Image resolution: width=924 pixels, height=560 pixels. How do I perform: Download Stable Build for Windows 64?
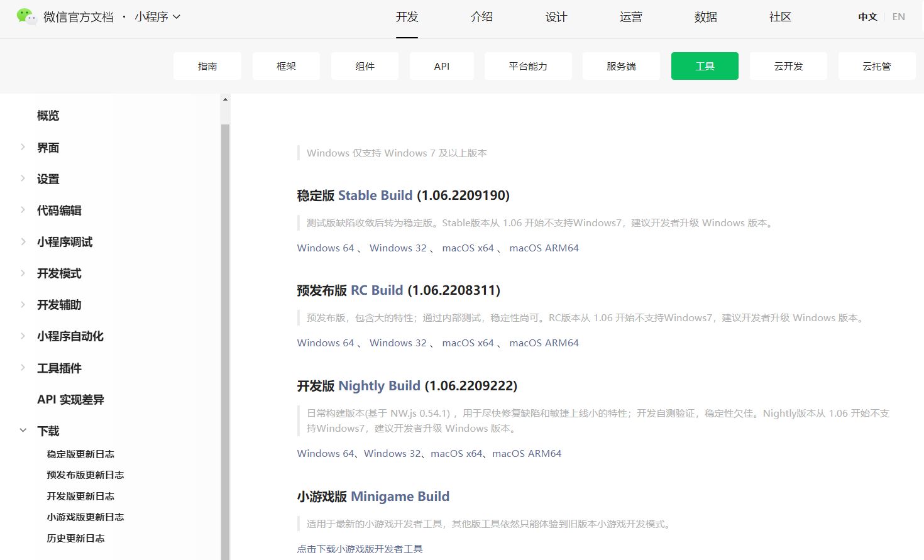326,248
